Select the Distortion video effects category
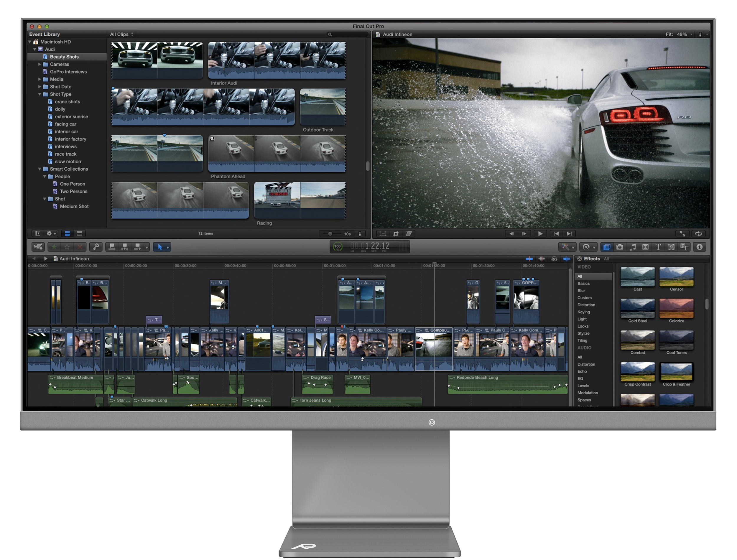The image size is (737, 560). coord(586,305)
